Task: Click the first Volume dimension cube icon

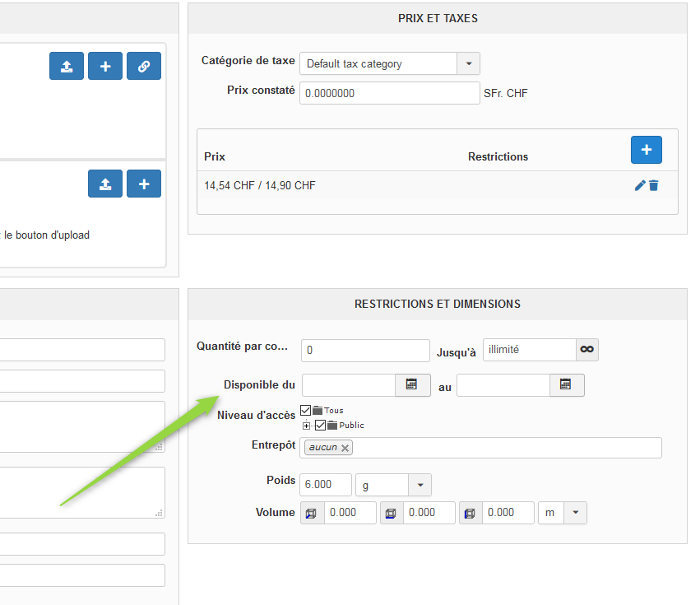Action: click(x=312, y=513)
